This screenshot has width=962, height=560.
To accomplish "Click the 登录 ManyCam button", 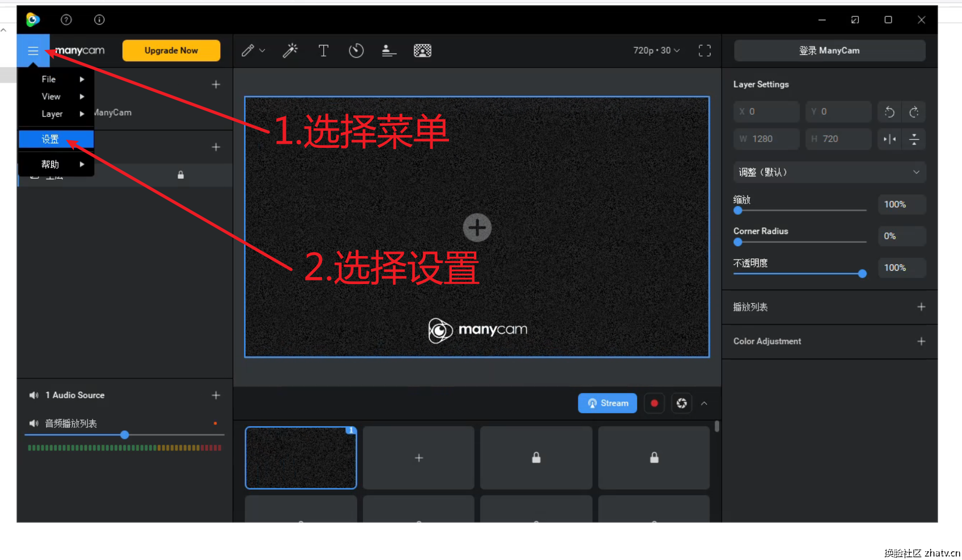I will click(829, 51).
